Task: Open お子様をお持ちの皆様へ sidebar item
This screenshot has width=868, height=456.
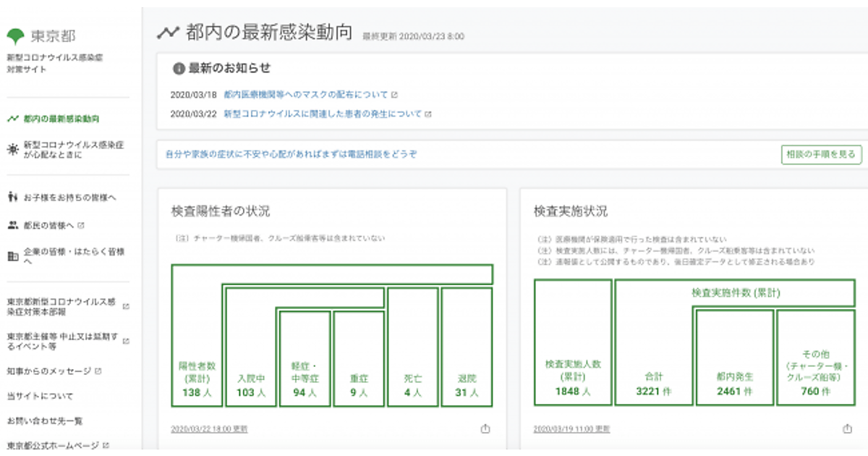Action: tap(69, 196)
